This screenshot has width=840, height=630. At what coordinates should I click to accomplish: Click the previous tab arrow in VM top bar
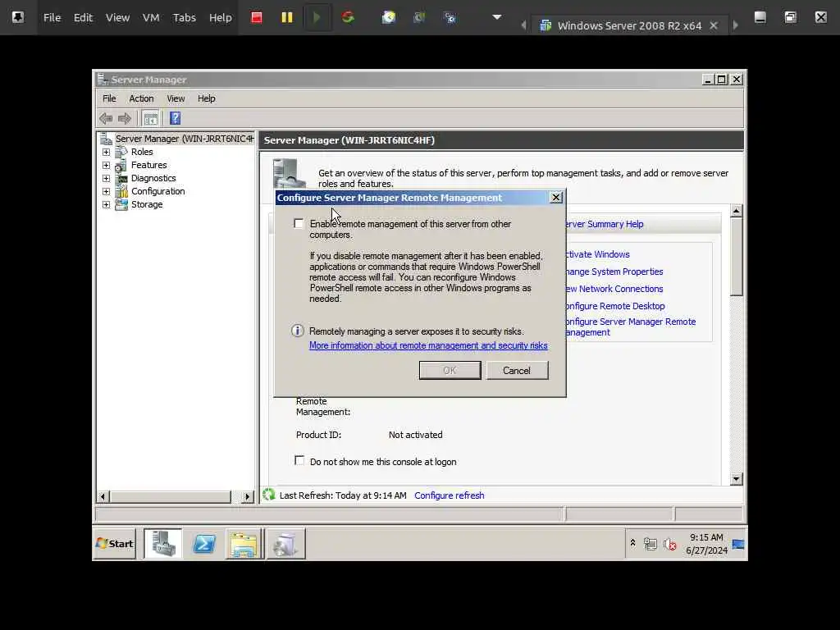[523, 25]
